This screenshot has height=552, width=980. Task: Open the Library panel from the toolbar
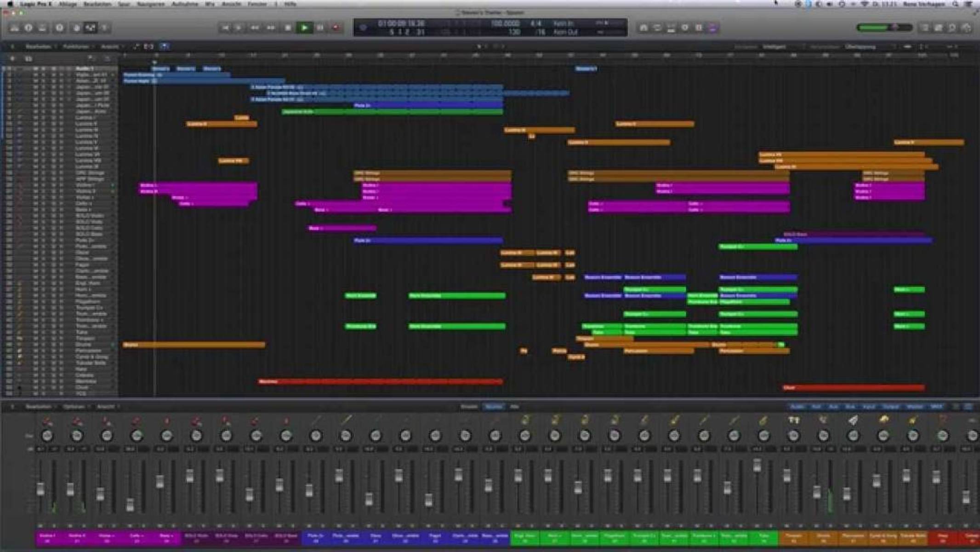(15, 28)
